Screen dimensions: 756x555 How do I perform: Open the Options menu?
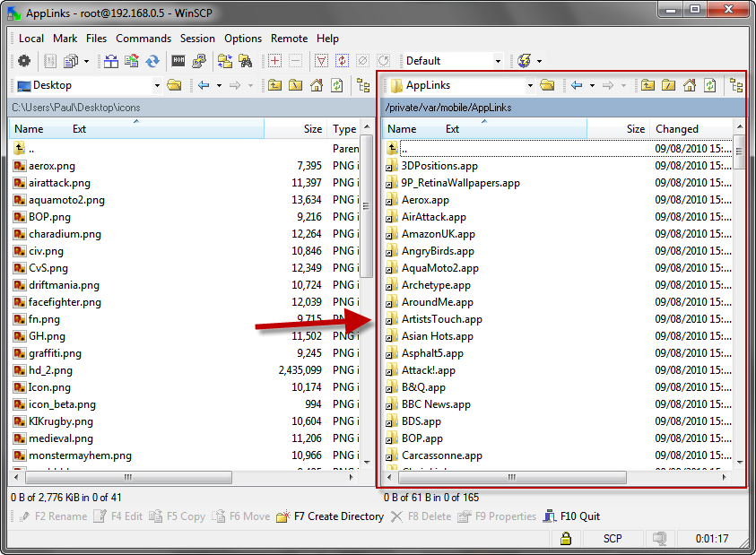[243, 39]
